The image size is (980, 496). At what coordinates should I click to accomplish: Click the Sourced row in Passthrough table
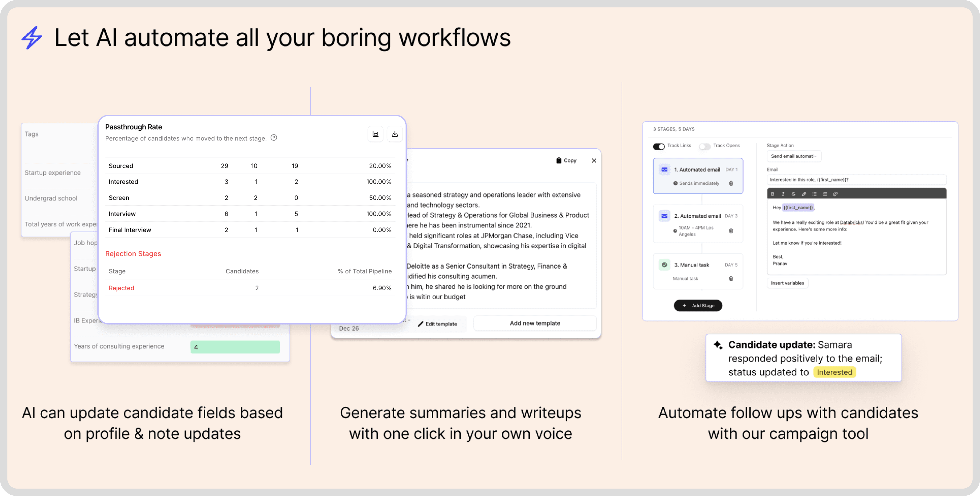click(x=250, y=166)
